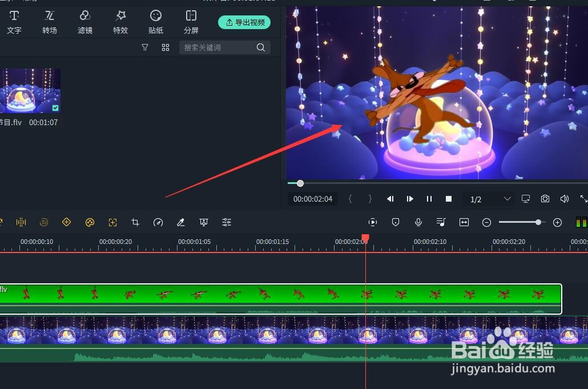
Task: Click the preview progress slider handle
Action: tap(300, 183)
